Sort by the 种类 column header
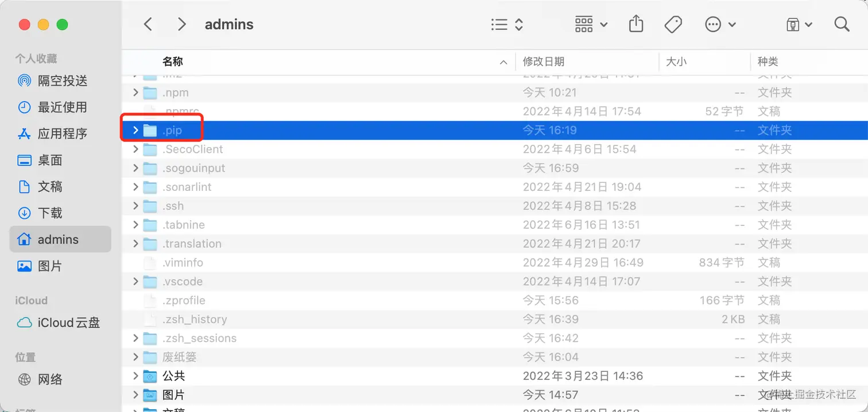Viewport: 868px width, 412px height. click(768, 61)
